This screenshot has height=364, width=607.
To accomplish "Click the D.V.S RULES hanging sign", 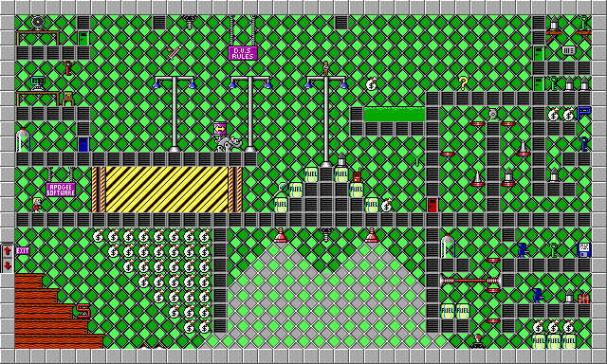I will [x=243, y=53].
